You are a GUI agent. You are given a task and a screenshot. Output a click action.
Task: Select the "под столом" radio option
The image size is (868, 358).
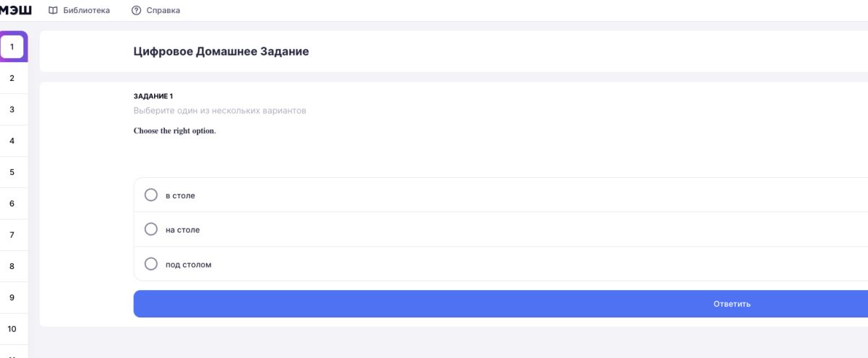point(151,264)
